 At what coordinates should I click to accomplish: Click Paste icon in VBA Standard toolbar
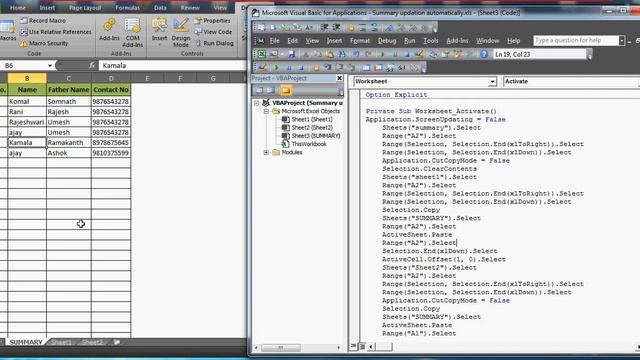point(329,54)
